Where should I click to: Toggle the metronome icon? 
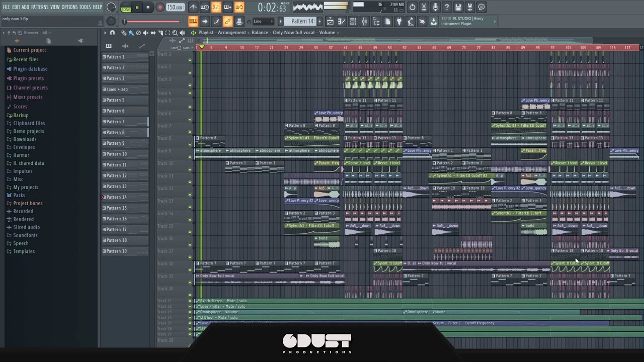coord(193,7)
